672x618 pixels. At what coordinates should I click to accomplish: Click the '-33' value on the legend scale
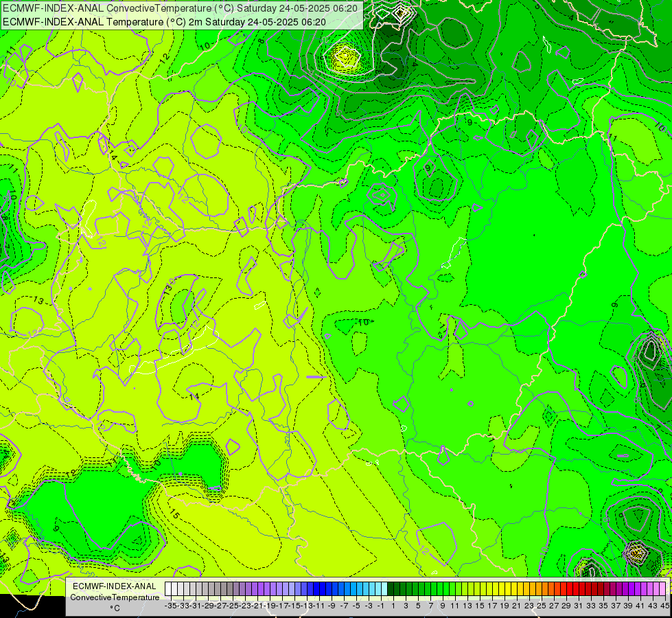click(183, 606)
